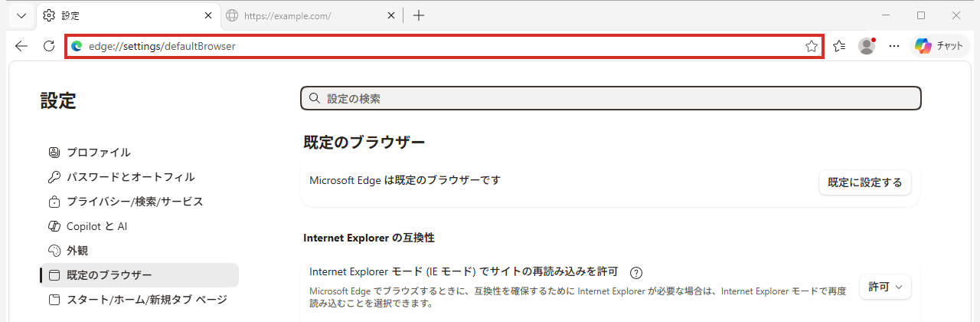Click the Microsoft Edge は既定のブラウザーです text
The width and height of the screenshot is (980, 322).
point(405,180)
